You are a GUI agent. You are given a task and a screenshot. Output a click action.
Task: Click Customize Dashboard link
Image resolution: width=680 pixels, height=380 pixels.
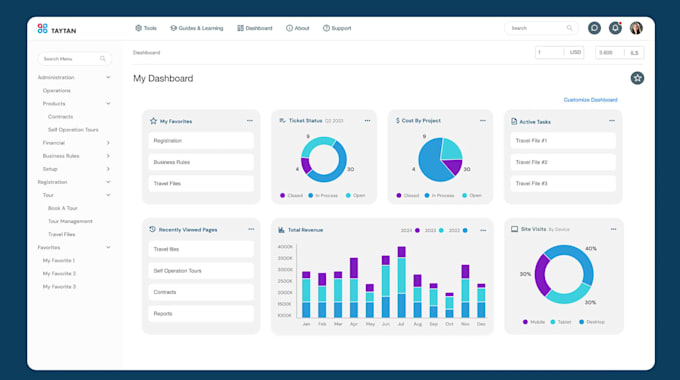(x=590, y=100)
